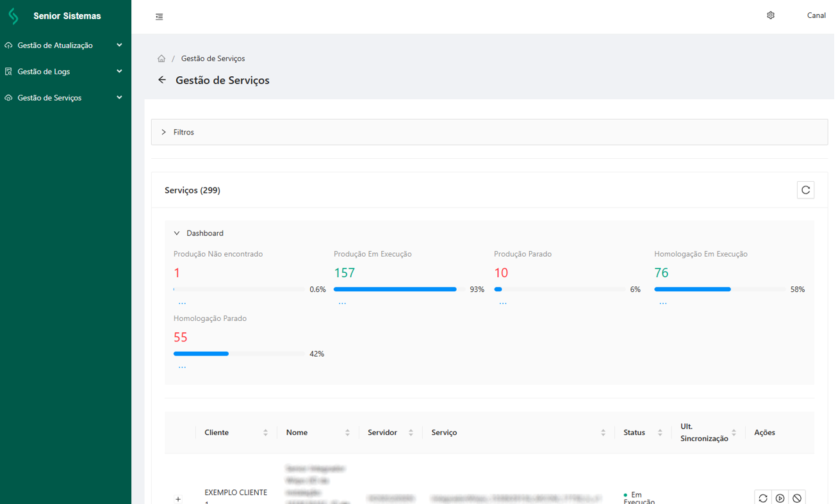Click the Senior Sistemas logo

pyautogui.click(x=13, y=16)
